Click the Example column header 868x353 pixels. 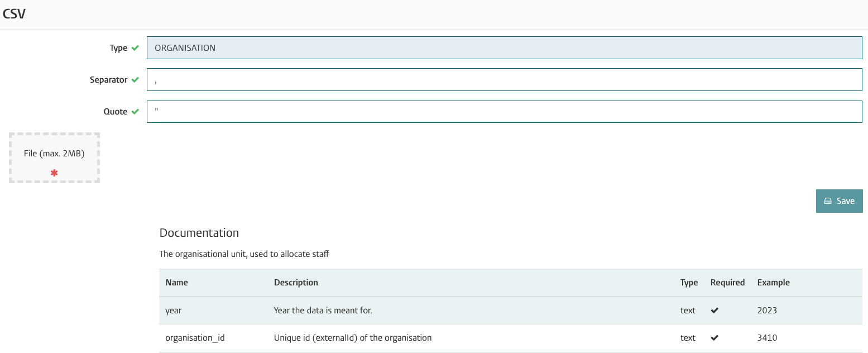tap(774, 283)
